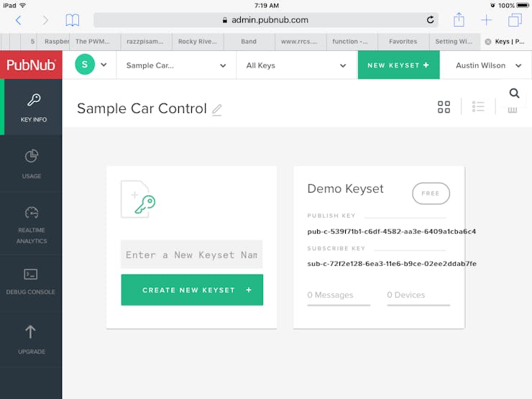Switch to grid view layout
532x399 pixels.
[x=444, y=107]
